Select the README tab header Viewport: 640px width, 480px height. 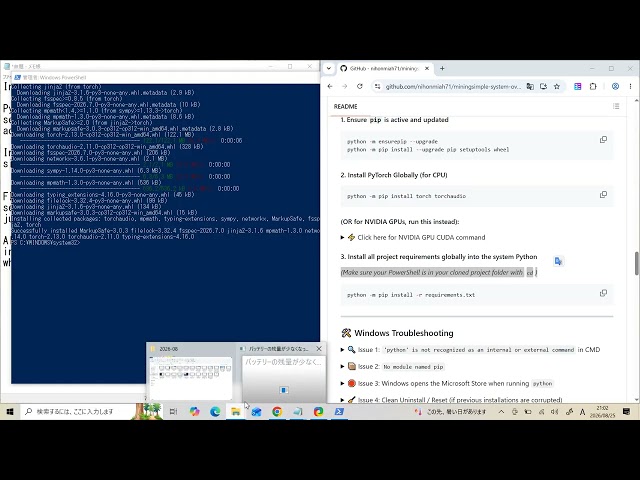pos(345,107)
